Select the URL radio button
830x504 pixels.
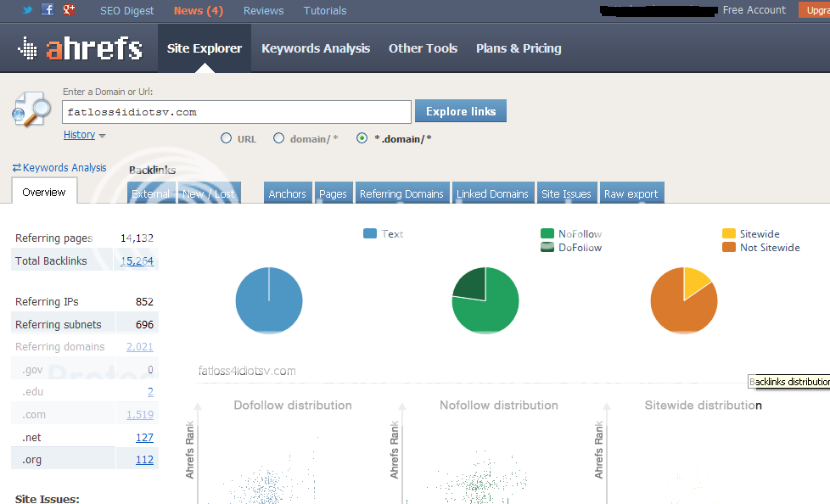[226, 138]
